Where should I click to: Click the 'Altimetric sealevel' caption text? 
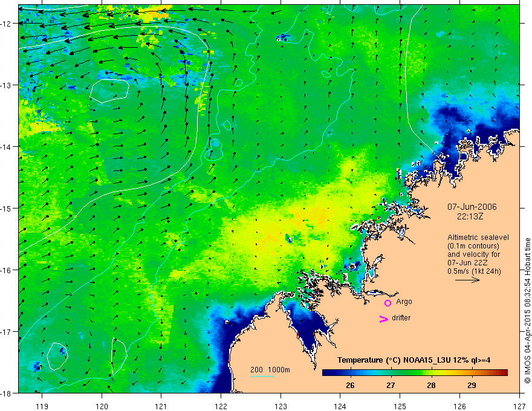[478, 238]
